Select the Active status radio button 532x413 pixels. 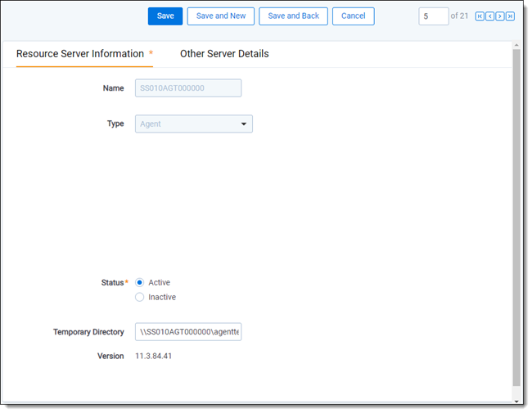tap(139, 282)
